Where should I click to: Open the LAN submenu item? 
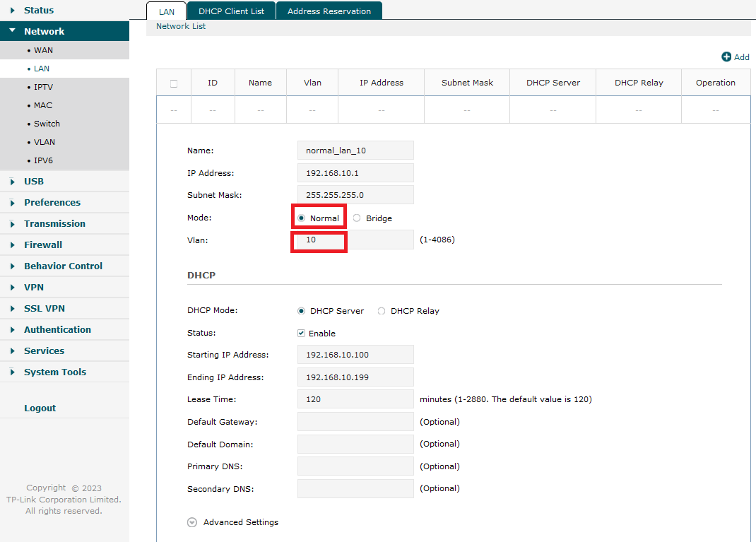(64, 69)
